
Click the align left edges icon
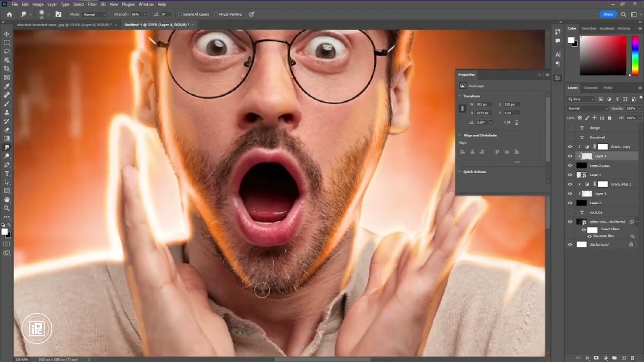462,152
